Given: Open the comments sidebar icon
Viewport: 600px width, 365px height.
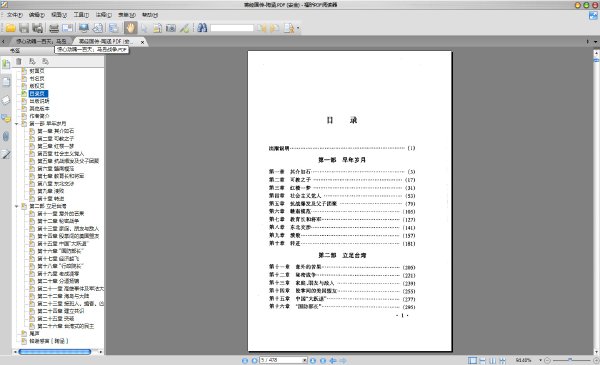Looking at the screenshot, I should (6, 118).
